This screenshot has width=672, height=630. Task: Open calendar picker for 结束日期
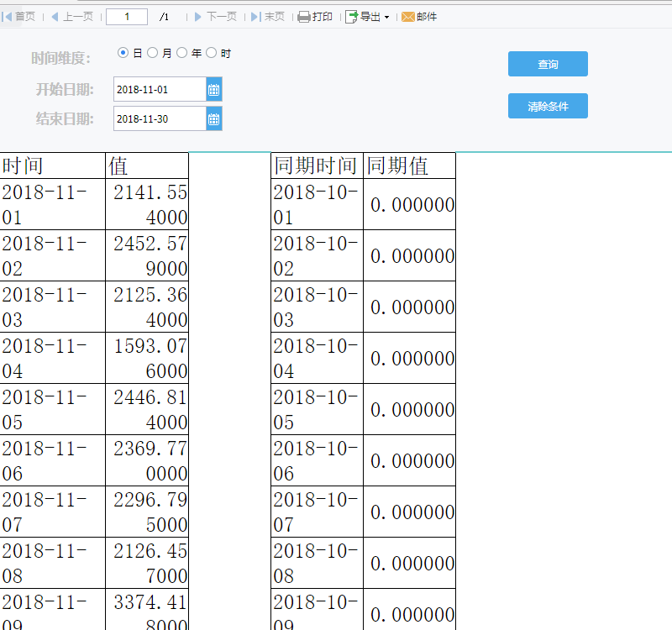coord(214,118)
